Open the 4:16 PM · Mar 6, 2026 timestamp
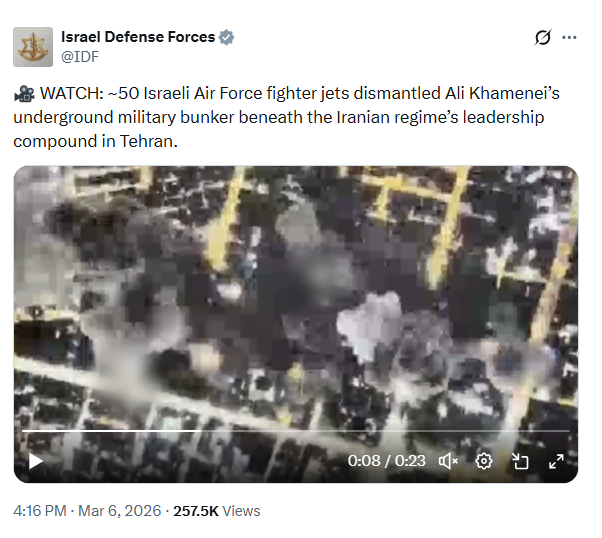Image resolution: width=602 pixels, height=538 pixels. click(87, 511)
